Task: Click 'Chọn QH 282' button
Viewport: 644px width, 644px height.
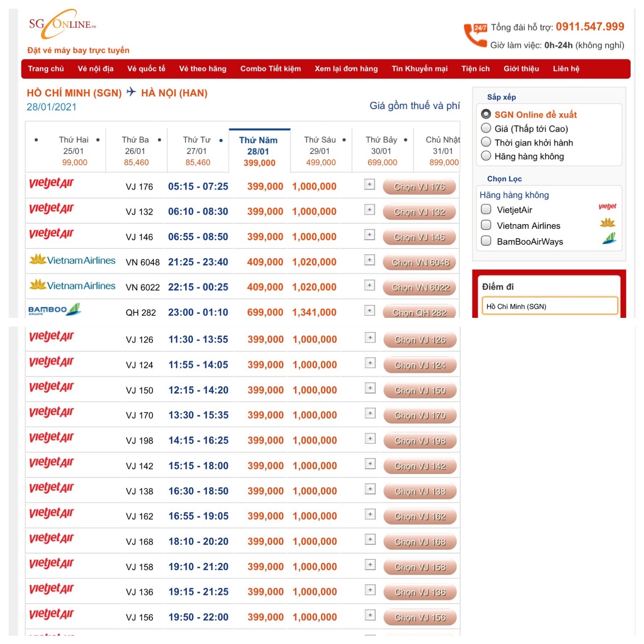Action: [419, 312]
